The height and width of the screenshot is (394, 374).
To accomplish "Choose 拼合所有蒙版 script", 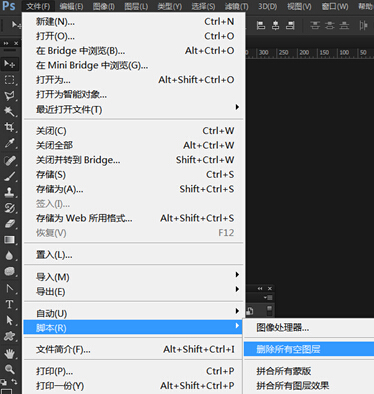I will pos(309,371).
